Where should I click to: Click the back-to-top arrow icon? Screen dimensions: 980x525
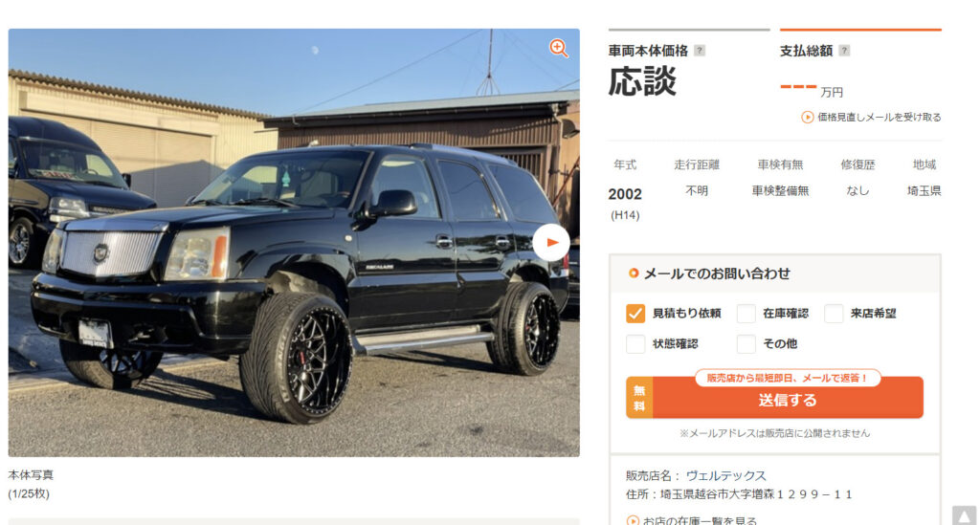tap(965, 516)
